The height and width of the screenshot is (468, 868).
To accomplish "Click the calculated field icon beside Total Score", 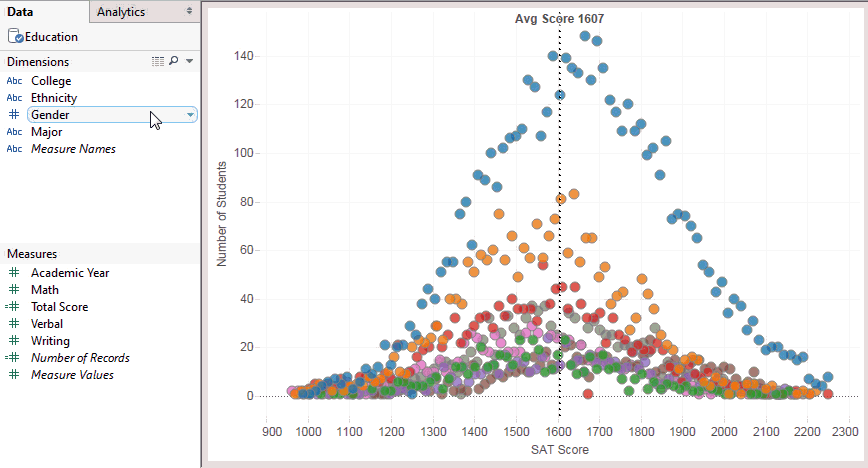I will [12, 306].
